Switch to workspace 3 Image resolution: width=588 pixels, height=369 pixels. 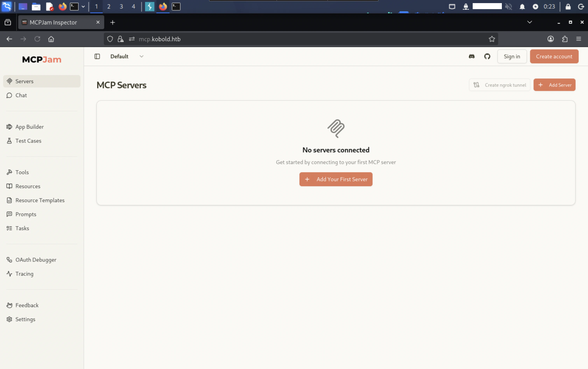click(x=121, y=7)
